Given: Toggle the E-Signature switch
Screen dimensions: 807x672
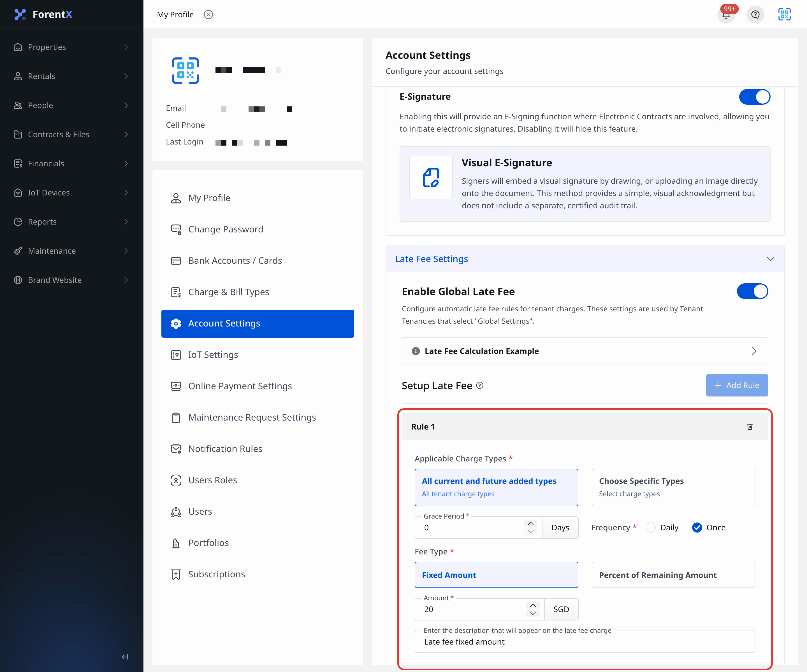Looking at the screenshot, I should [x=754, y=97].
